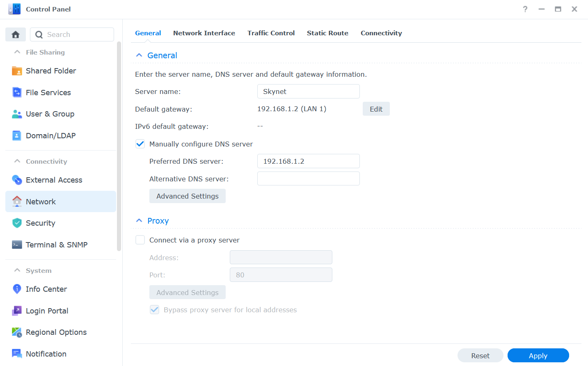The height and width of the screenshot is (366, 588).
Task: Click the Alternative DNS server input field
Action: click(x=308, y=178)
